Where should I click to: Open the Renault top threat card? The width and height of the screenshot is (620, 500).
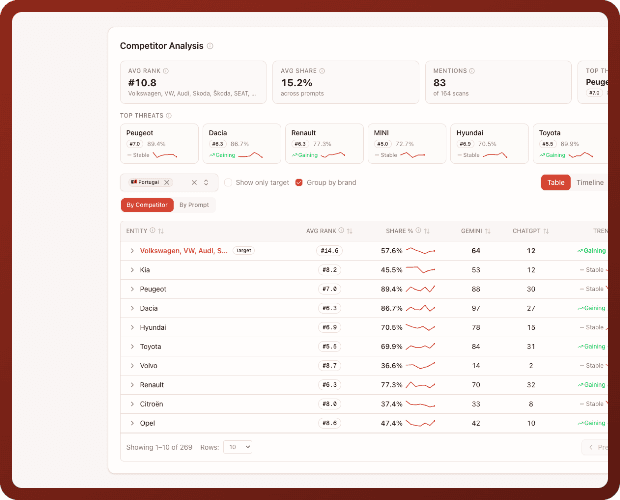(324, 143)
